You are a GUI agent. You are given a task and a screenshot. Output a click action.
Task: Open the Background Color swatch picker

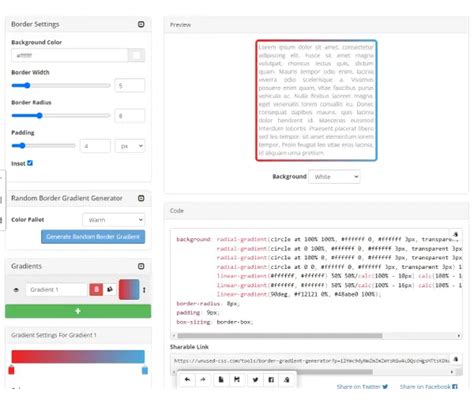136,55
